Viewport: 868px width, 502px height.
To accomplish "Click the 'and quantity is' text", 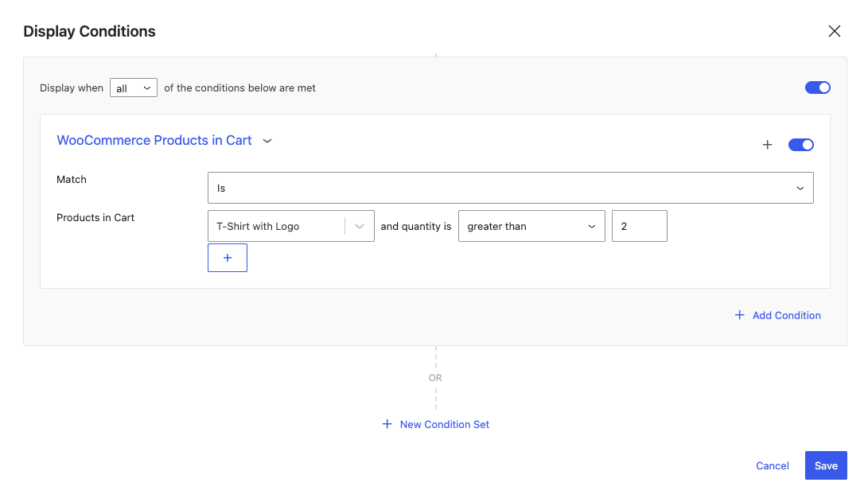I will (x=416, y=227).
